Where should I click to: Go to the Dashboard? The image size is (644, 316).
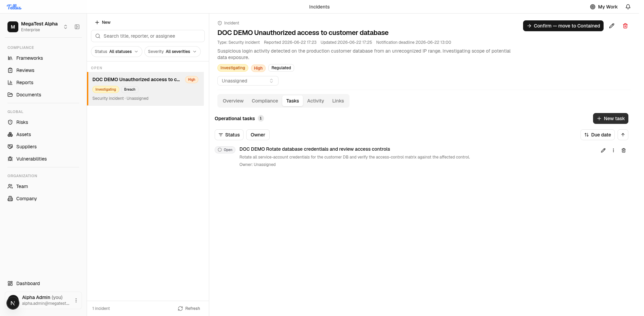[43, 283]
